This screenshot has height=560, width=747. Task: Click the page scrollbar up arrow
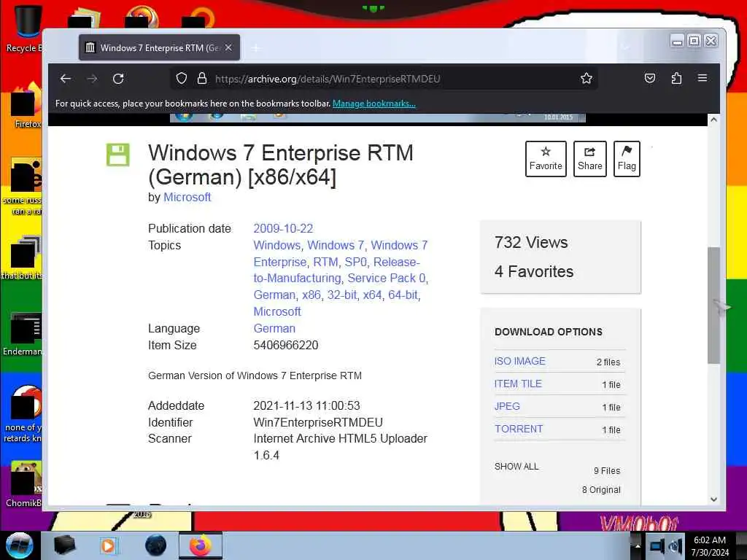coord(713,120)
